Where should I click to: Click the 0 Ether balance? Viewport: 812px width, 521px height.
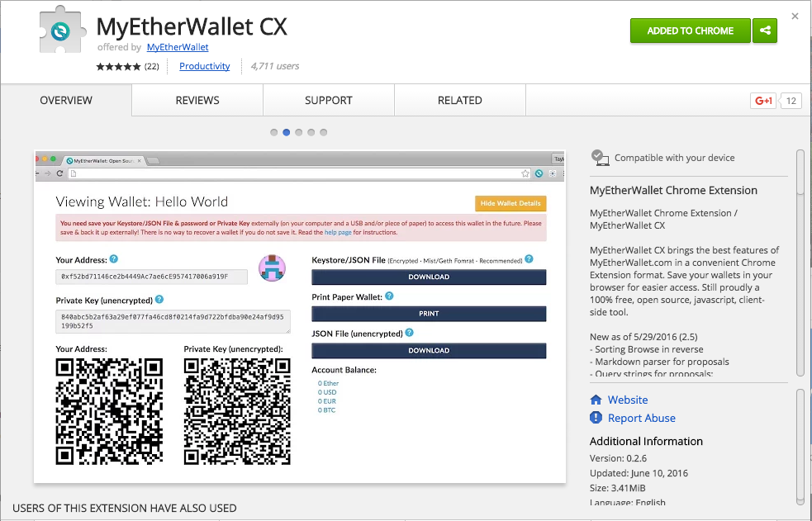pos(328,383)
